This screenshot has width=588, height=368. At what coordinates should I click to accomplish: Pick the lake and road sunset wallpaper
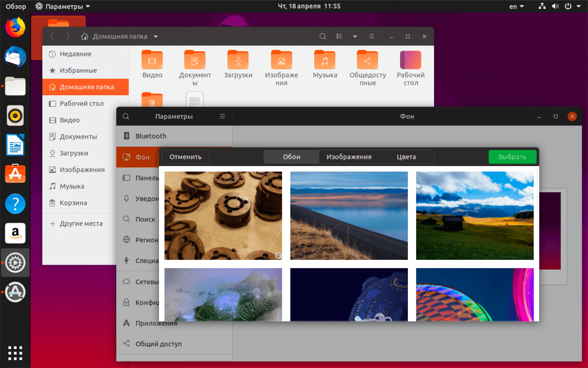[349, 216]
